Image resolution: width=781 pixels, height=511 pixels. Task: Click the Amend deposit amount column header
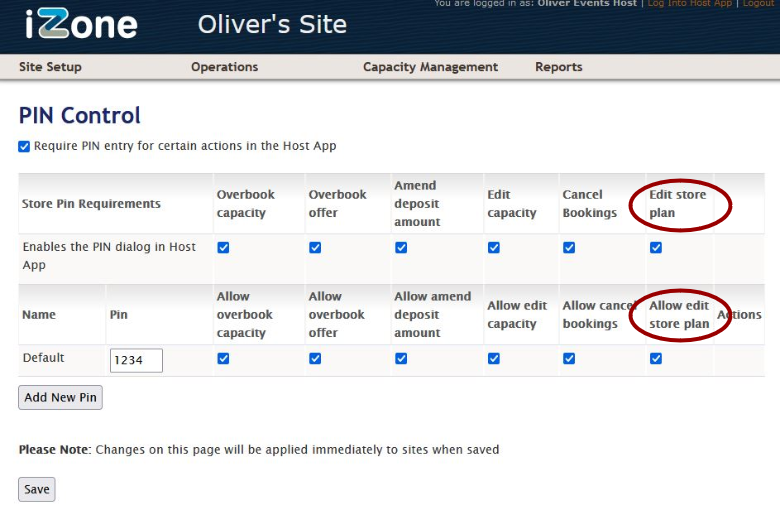[417, 204]
